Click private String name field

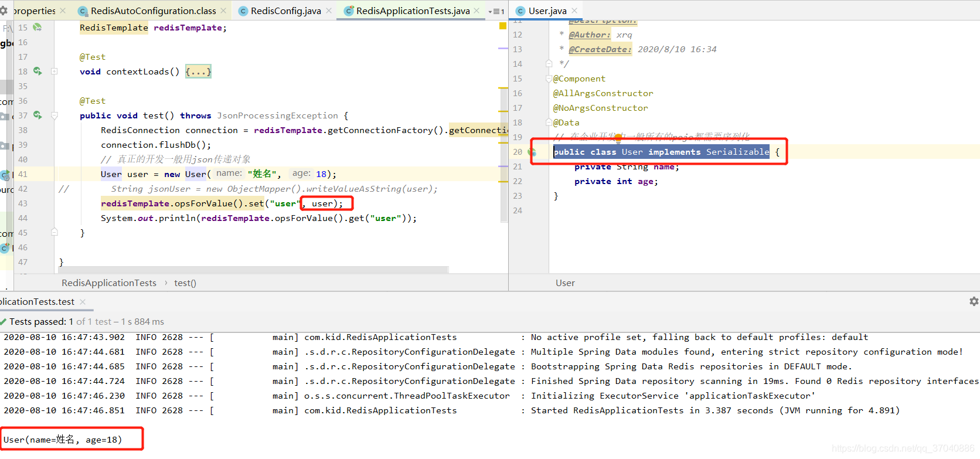(627, 166)
